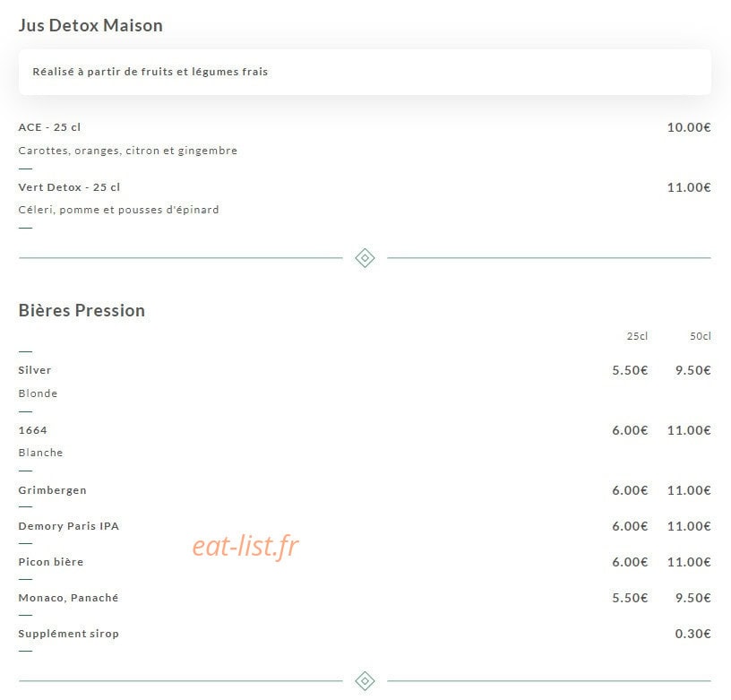Screen dimensions: 731x700
Task: Click the Jus Detox Maison heading
Action: pyautogui.click(x=90, y=25)
